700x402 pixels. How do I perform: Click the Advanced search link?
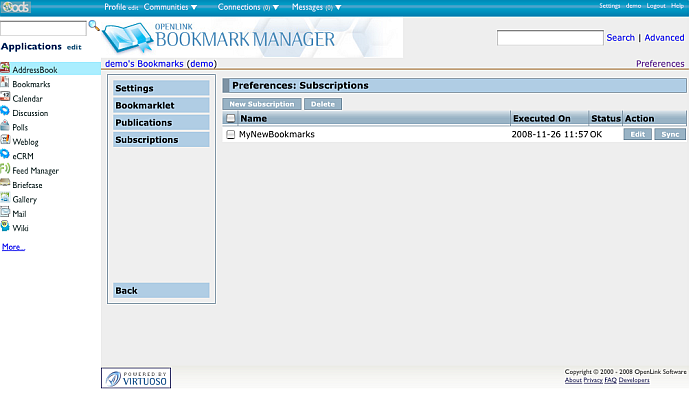click(x=664, y=38)
